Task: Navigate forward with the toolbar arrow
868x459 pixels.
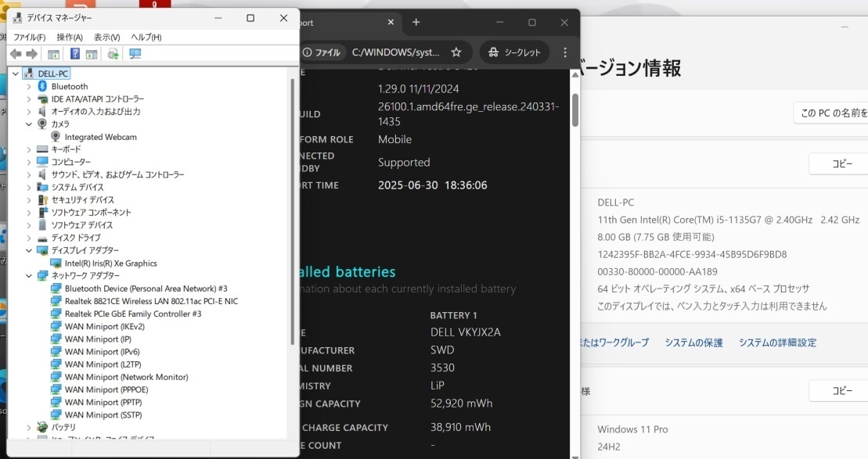Action: (x=30, y=54)
